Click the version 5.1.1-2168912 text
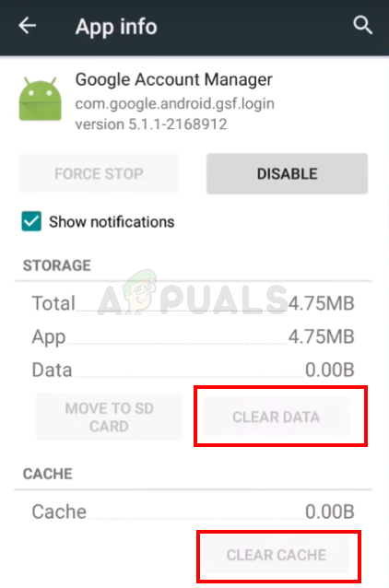The width and height of the screenshot is (389, 588). click(151, 124)
